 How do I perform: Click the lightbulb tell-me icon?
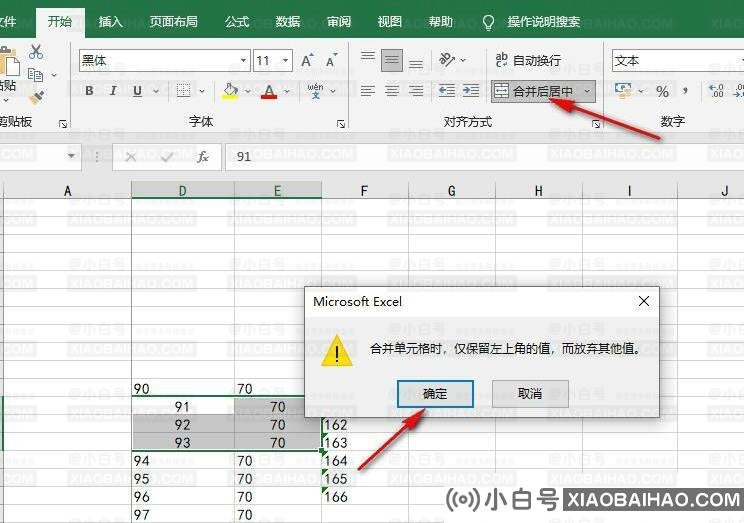[x=488, y=22]
